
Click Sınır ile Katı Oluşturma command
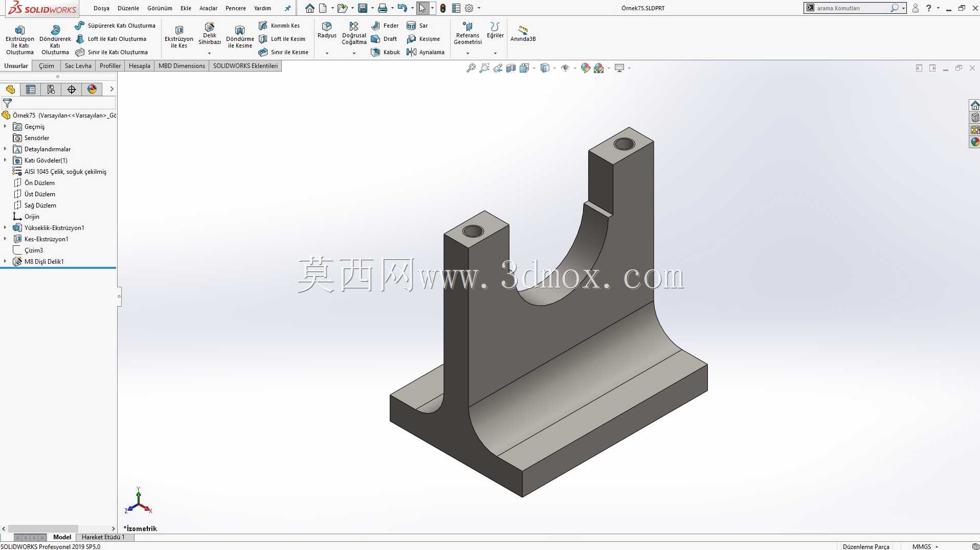pos(112,52)
